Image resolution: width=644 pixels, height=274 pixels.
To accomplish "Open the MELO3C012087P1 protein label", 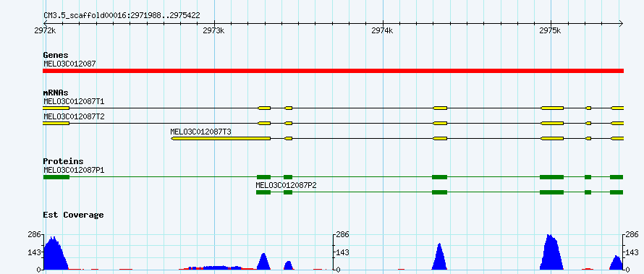I will [74, 170].
